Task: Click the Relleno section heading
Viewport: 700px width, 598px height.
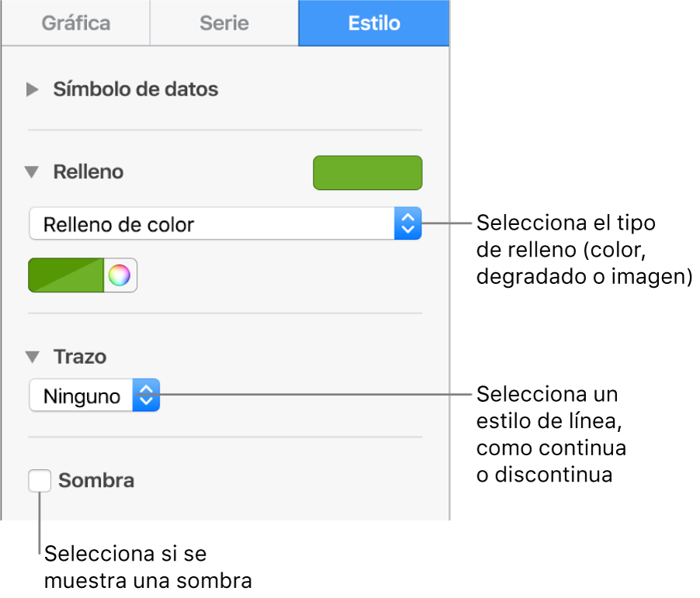Action: 88,172
